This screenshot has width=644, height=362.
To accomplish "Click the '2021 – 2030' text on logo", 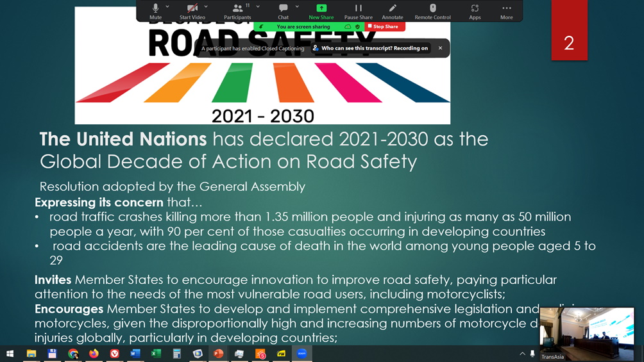I will pyautogui.click(x=263, y=116).
